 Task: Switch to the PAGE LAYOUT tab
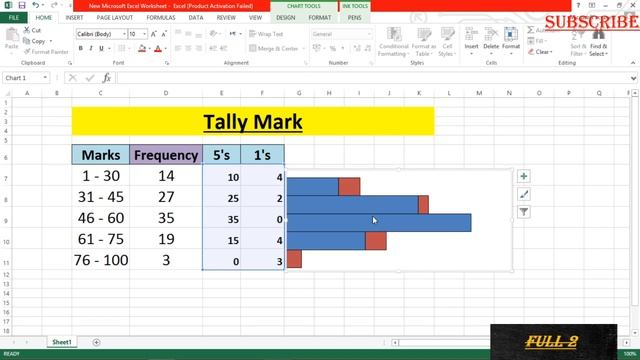click(x=115, y=18)
